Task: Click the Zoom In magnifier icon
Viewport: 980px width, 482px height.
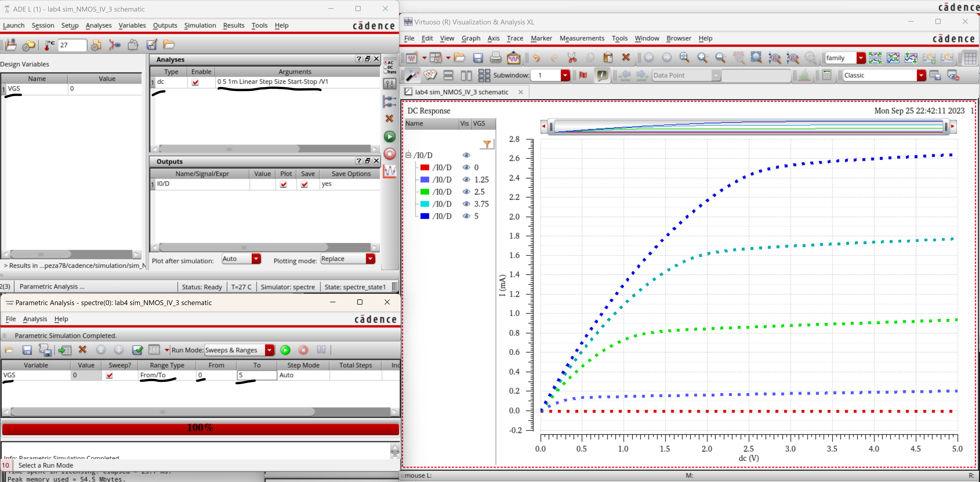Action: point(703,58)
